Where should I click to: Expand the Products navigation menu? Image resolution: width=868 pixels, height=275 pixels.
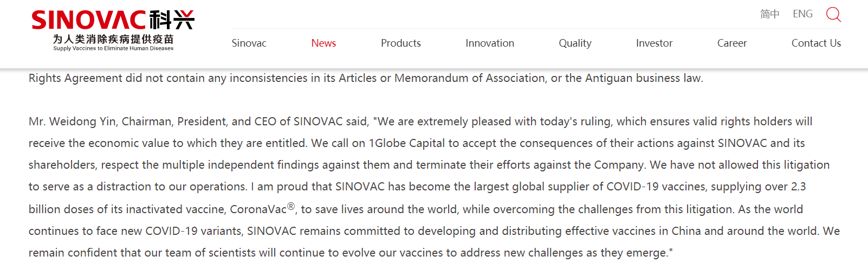(x=400, y=43)
